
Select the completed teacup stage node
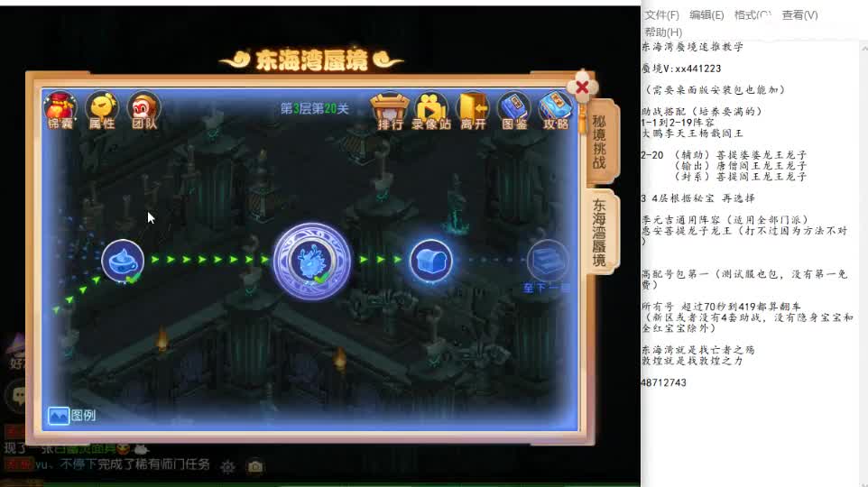pyautogui.click(x=123, y=261)
